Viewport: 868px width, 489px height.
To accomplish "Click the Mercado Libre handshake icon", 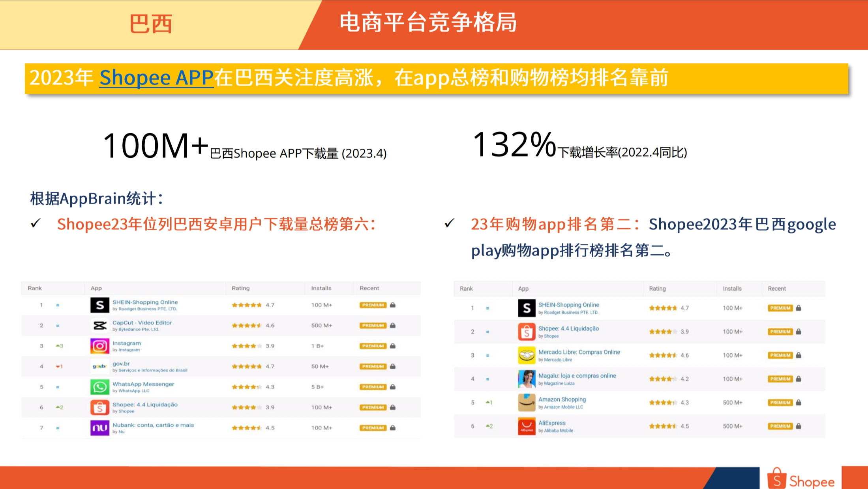I will pos(527,356).
